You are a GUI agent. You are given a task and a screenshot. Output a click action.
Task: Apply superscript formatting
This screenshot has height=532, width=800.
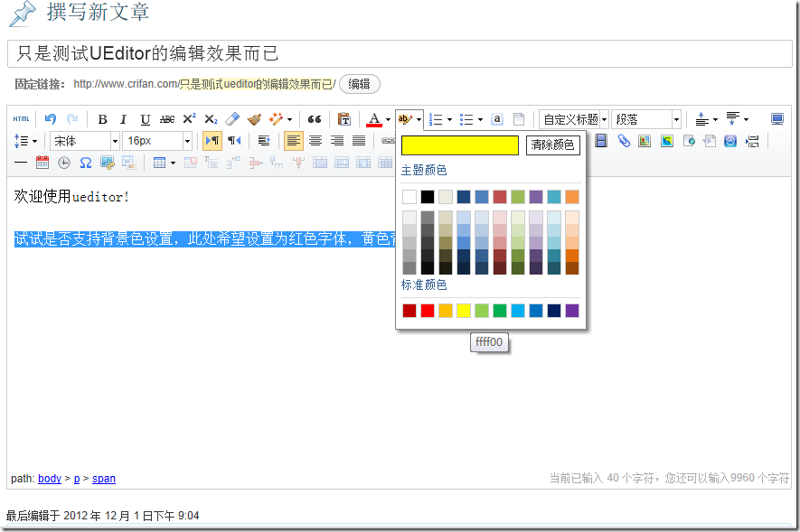(x=189, y=119)
